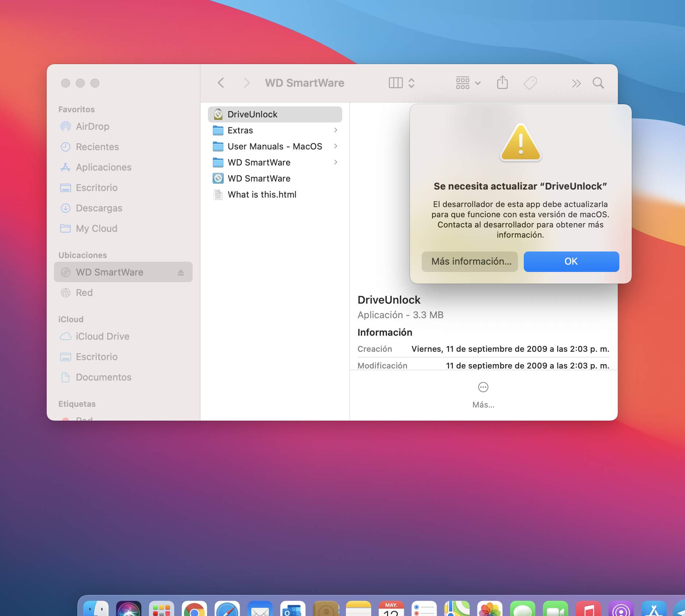The image size is (685, 616).
Task: Open Recientes in the sidebar
Action: [123, 147]
